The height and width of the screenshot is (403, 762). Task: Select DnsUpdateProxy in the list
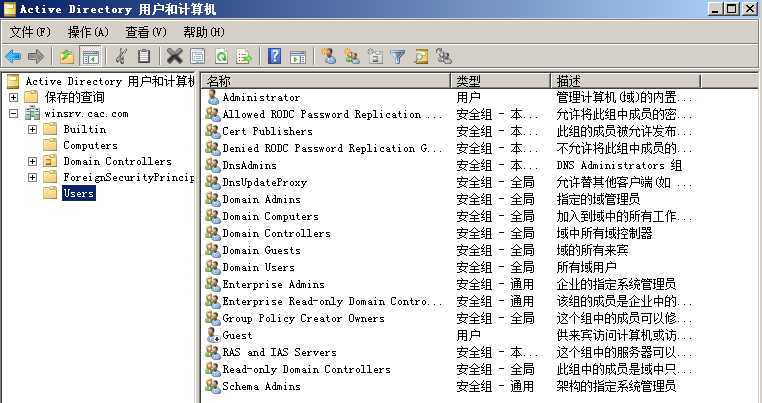[x=264, y=182]
